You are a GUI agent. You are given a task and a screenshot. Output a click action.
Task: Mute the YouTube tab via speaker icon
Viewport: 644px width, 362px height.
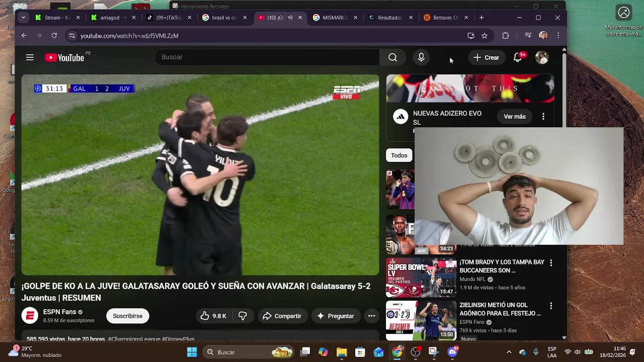point(290,18)
